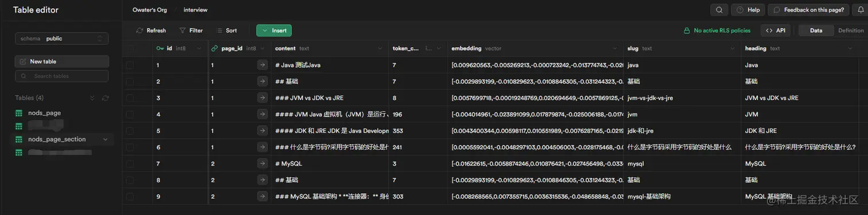Click content cell '### JVM vs JDK vs JRE'

[x=330, y=98]
